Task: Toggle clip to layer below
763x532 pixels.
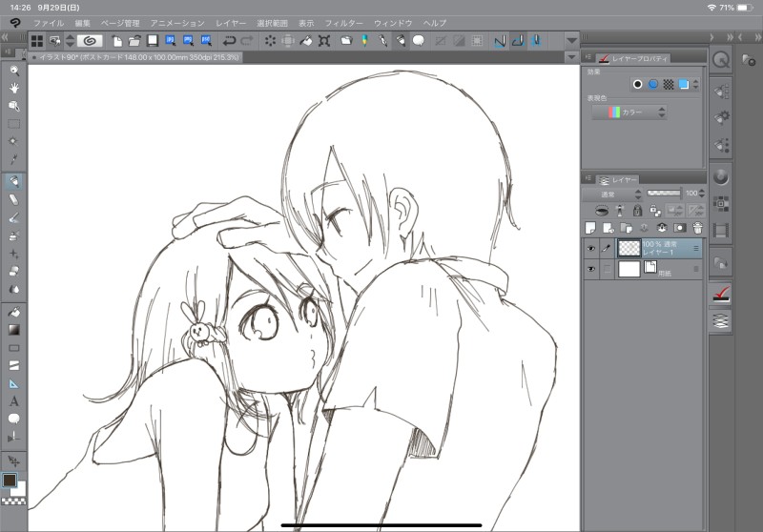Action: (x=602, y=211)
